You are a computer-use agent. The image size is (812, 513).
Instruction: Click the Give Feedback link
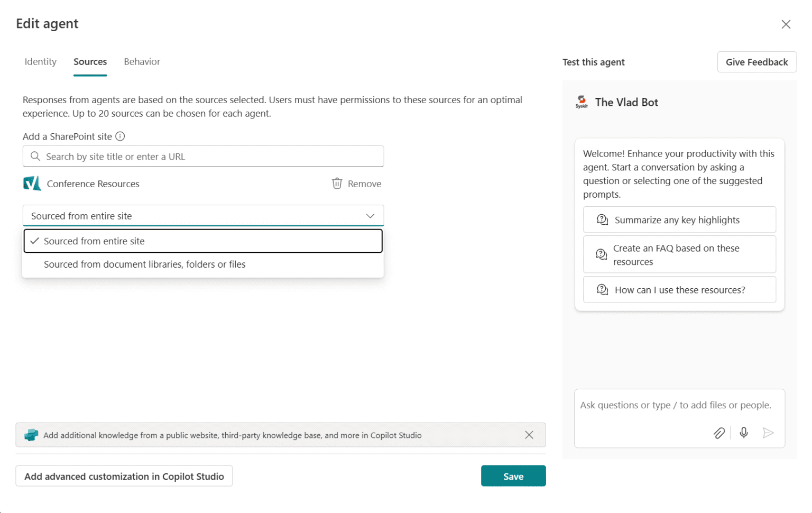[x=756, y=62]
